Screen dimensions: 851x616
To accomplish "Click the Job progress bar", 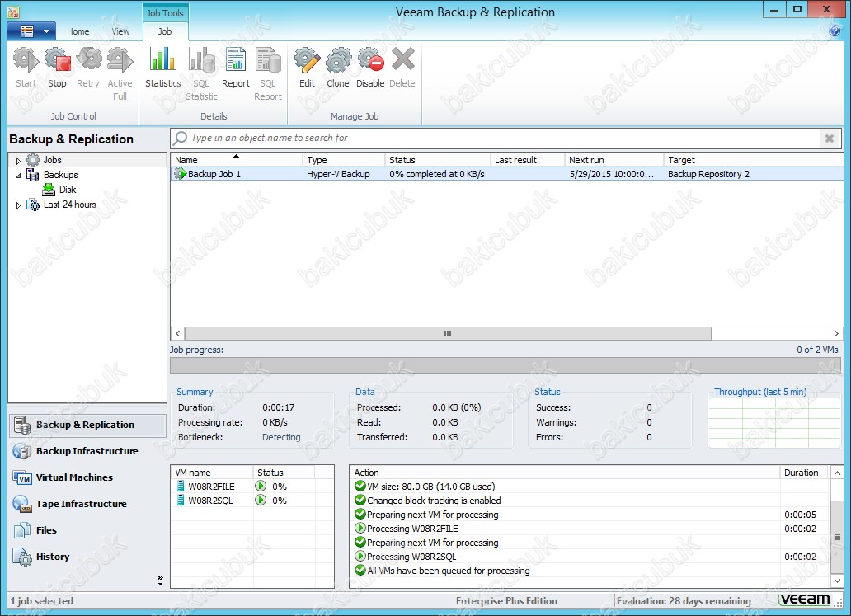I will coord(505,365).
